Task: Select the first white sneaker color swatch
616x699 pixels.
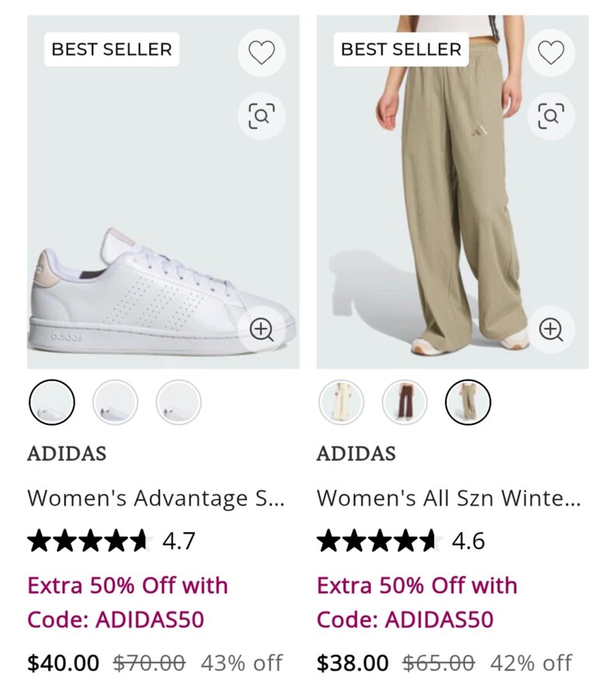Action: [52, 402]
